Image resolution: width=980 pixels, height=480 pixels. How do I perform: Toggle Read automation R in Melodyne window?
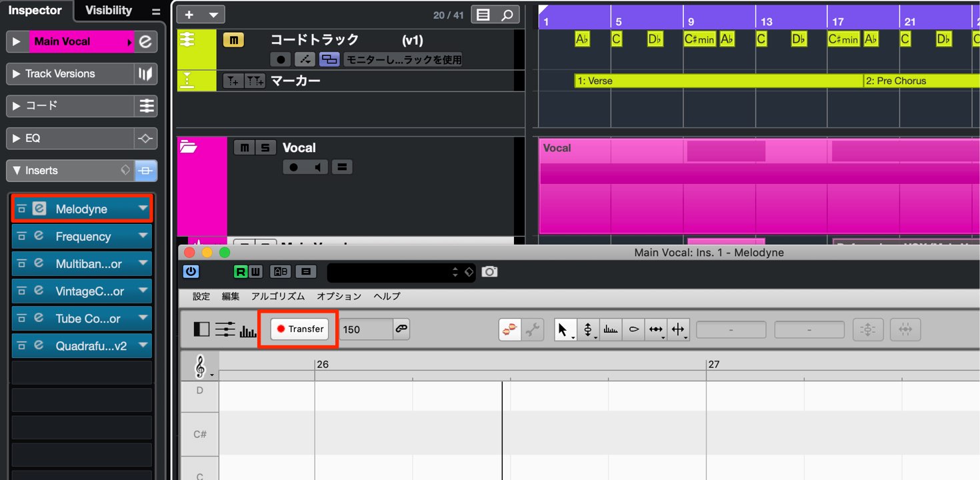pyautogui.click(x=240, y=271)
